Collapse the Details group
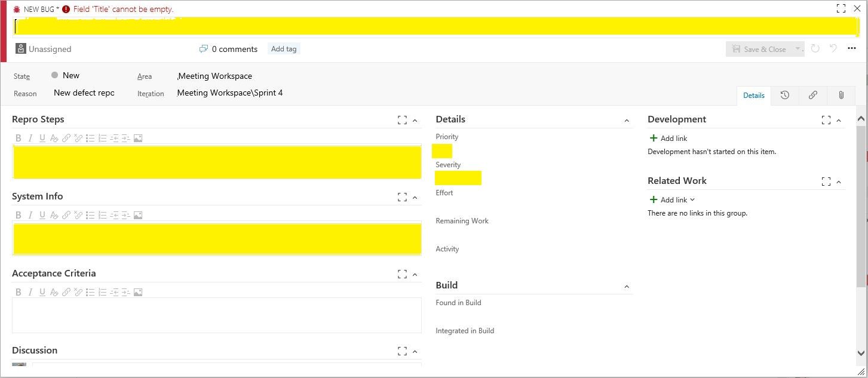Image resolution: width=868 pixels, height=378 pixels. pos(627,121)
